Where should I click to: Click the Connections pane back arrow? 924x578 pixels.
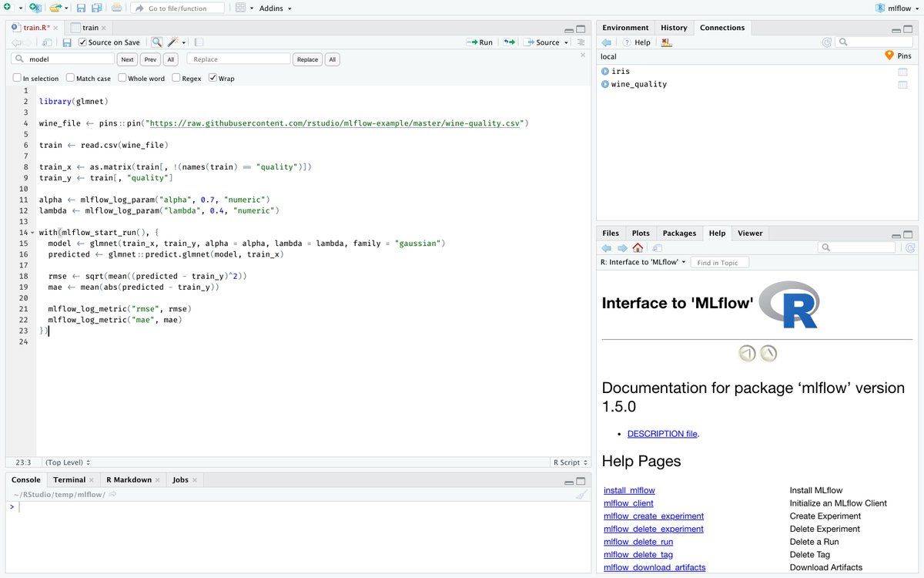[606, 42]
